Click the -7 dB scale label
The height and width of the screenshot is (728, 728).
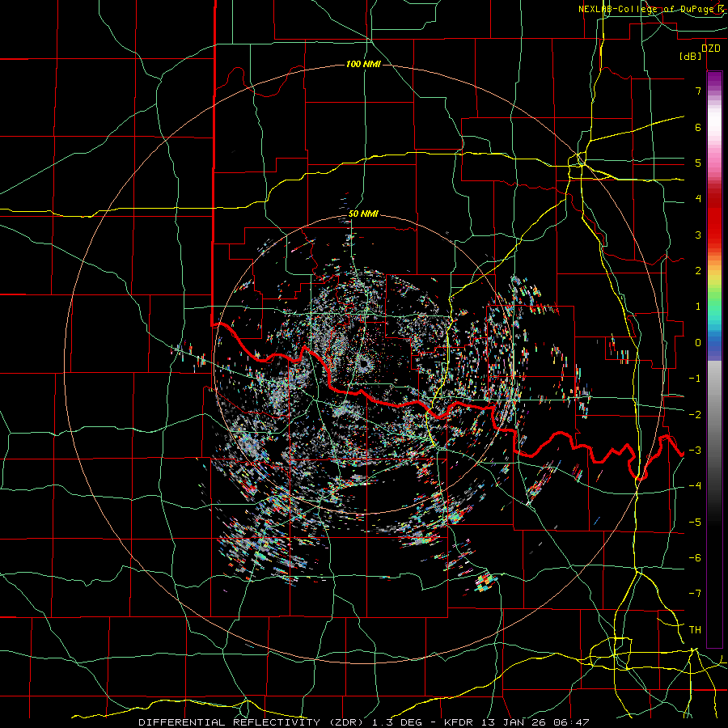[695, 594]
